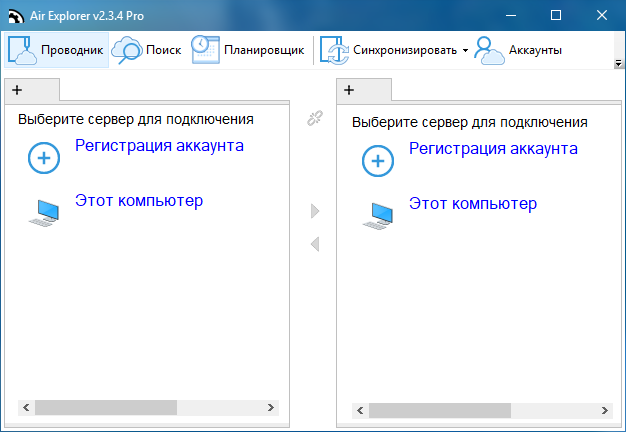Open Этот компьютер link in left pane
This screenshot has height=432, width=626.
pos(139,200)
